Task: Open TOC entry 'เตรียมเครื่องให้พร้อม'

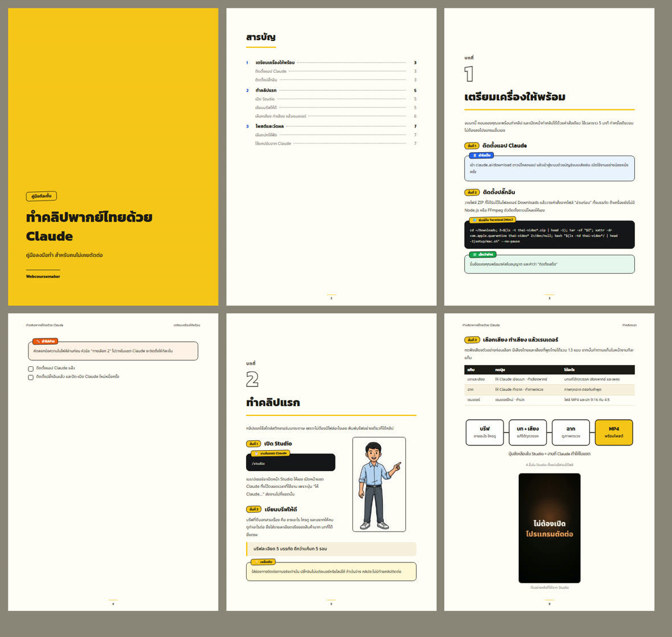Action: click(331, 63)
